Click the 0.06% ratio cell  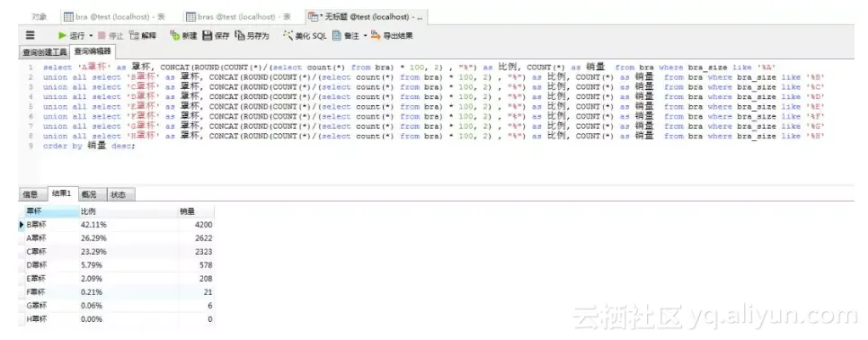coord(128,306)
